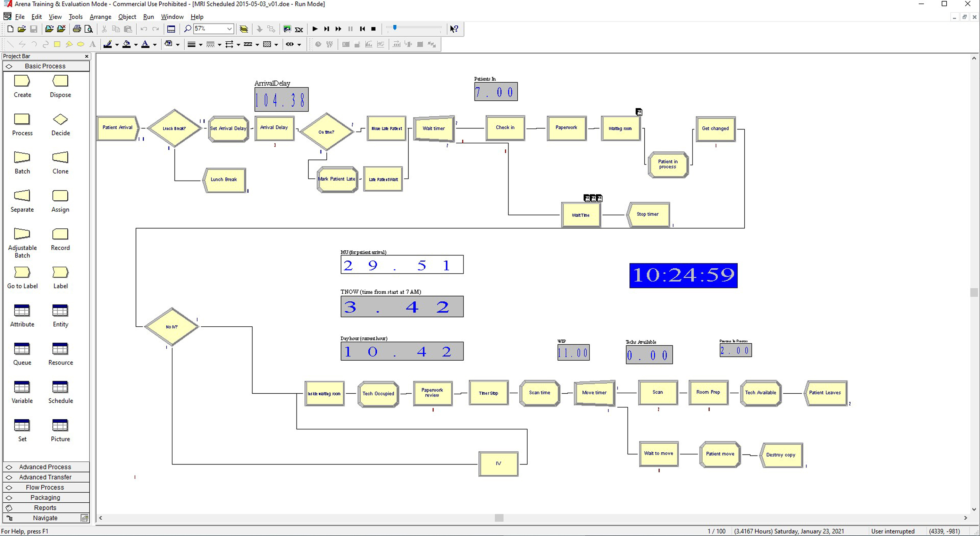Open the fill color dropdown arrow
This screenshot has height=536, width=980.
pyautogui.click(x=136, y=44)
